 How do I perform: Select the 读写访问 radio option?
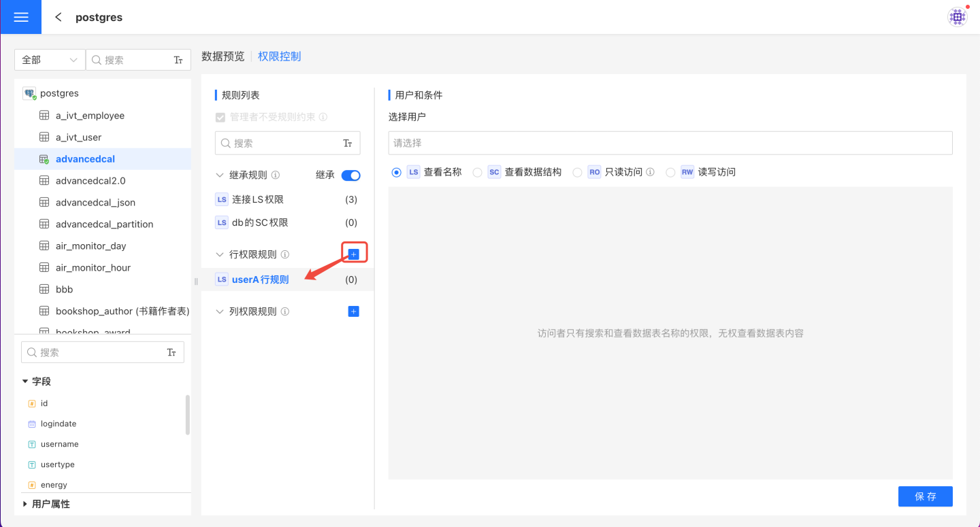[670, 173]
